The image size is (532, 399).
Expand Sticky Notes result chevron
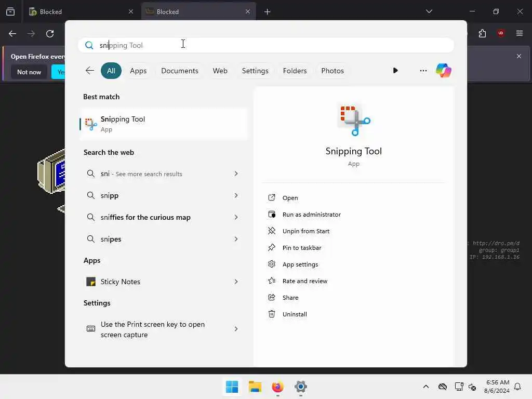(236, 282)
